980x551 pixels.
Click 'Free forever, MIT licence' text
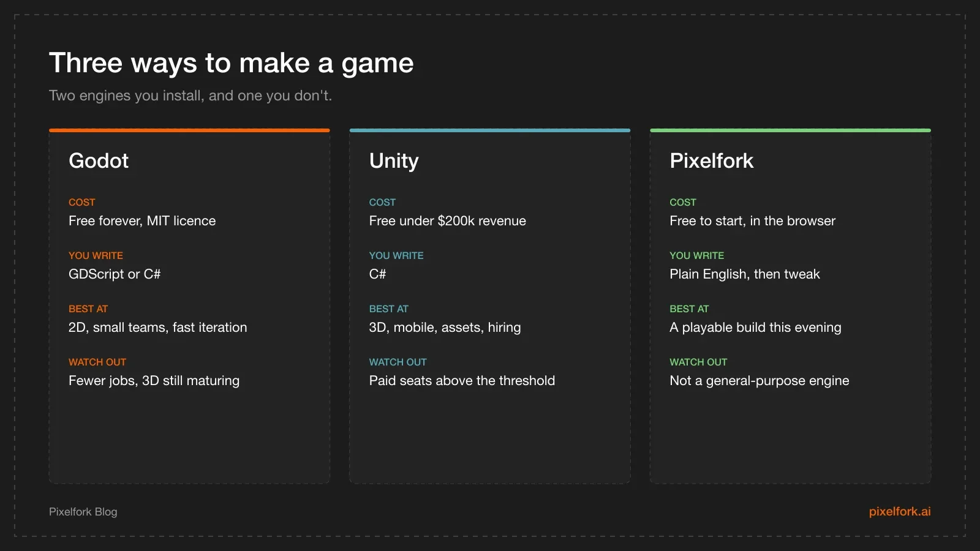[x=142, y=221]
